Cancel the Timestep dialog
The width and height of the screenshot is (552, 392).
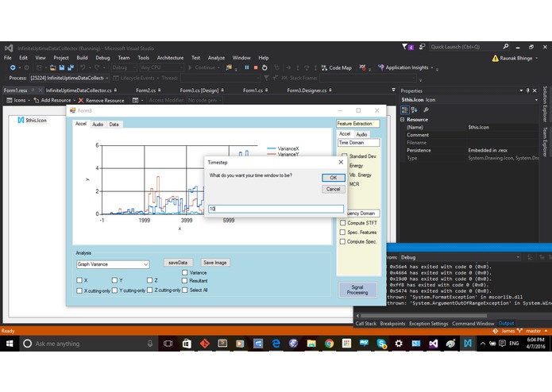coord(334,189)
